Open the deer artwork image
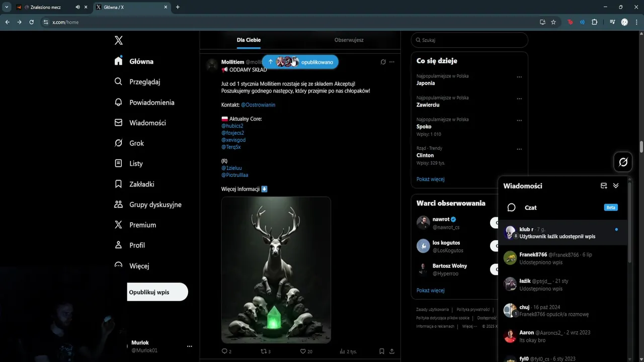 click(276, 269)
